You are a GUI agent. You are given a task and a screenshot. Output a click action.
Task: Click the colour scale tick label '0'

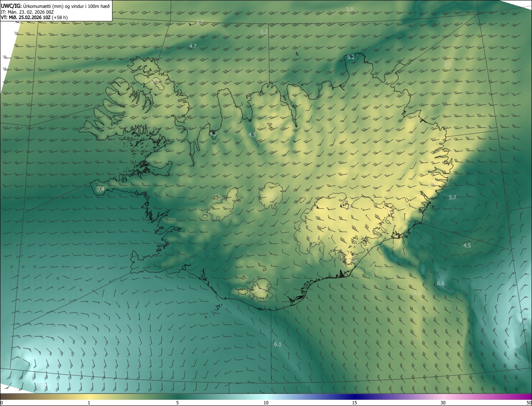2,403
